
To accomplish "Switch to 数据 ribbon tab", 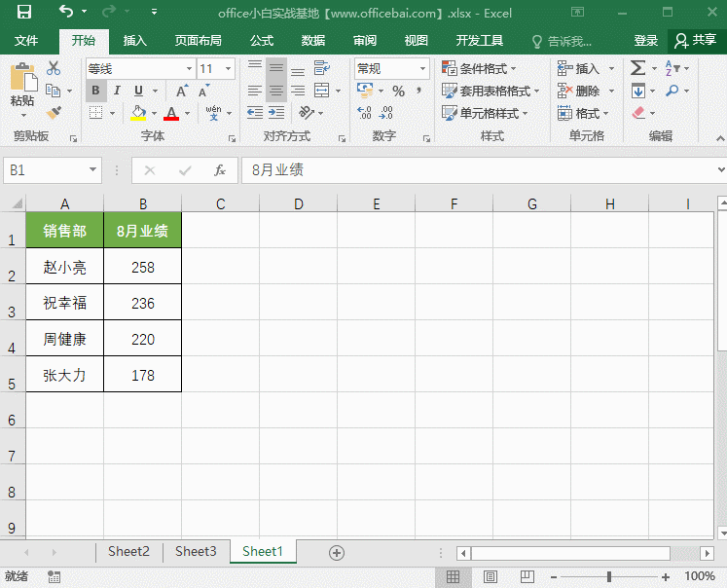I will [313, 41].
